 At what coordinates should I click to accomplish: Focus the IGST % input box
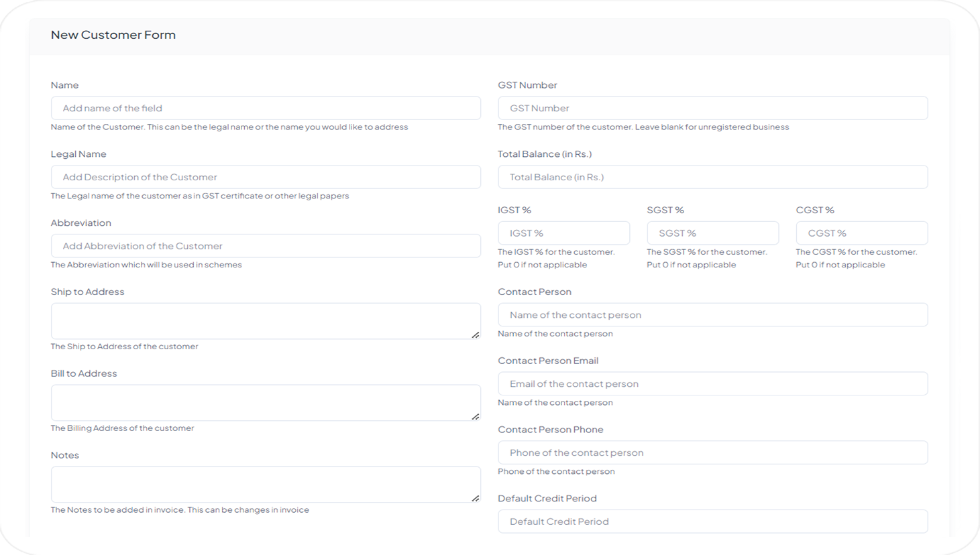563,233
